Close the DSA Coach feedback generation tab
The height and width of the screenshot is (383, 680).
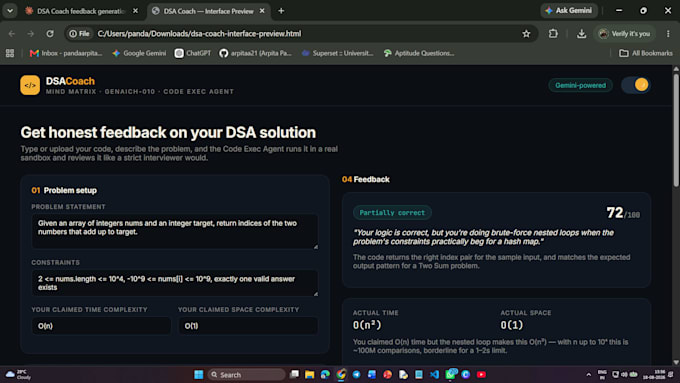tap(135, 11)
